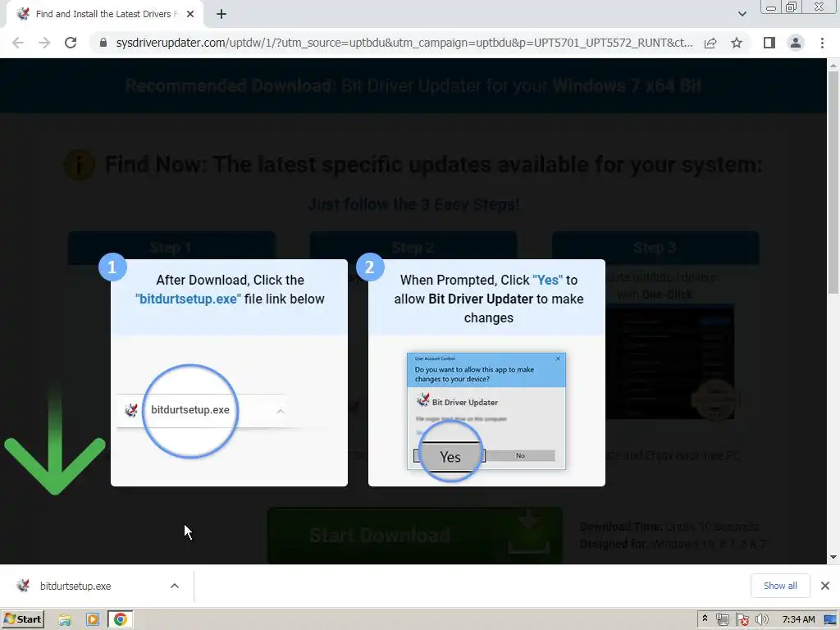Click the show desktop icon
840x630 pixels.
831,620
